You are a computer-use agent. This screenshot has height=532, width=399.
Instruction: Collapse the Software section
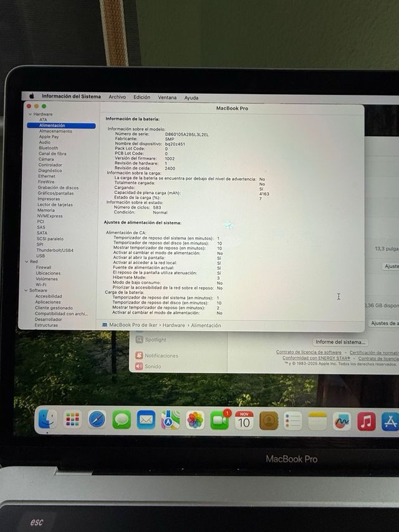tap(26, 291)
